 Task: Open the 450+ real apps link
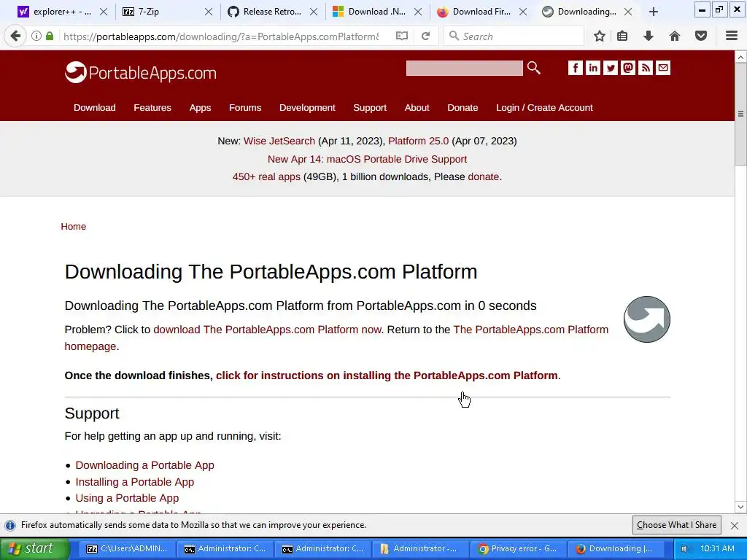pos(266,176)
